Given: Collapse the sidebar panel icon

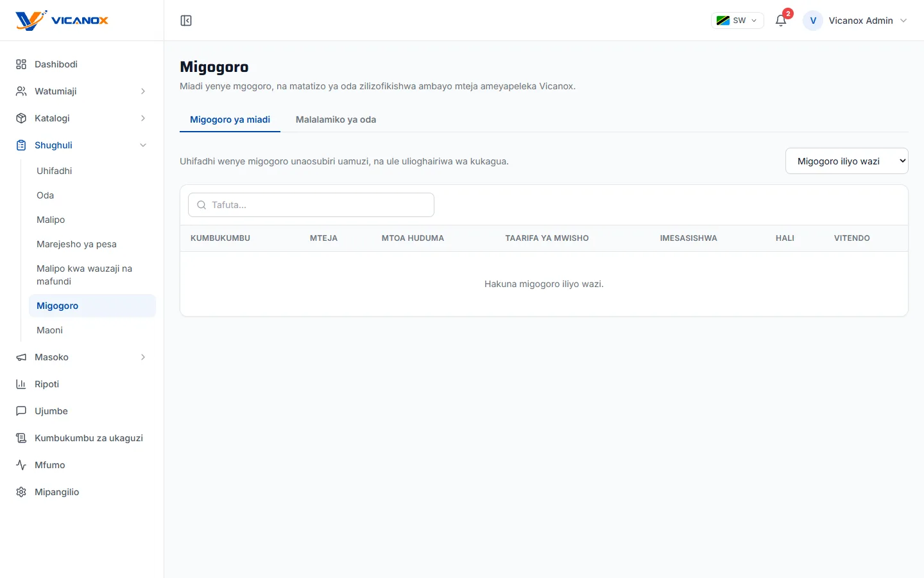Looking at the screenshot, I should (x=186, y=21).
